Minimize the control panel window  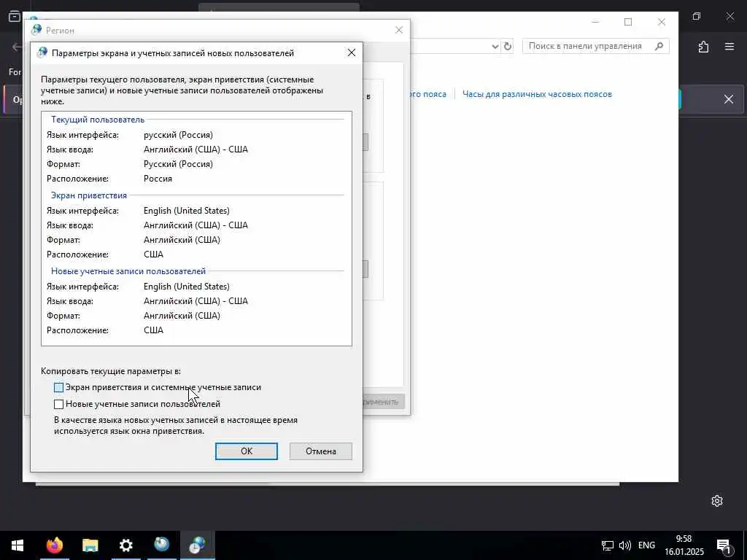(x=595, y=22)
